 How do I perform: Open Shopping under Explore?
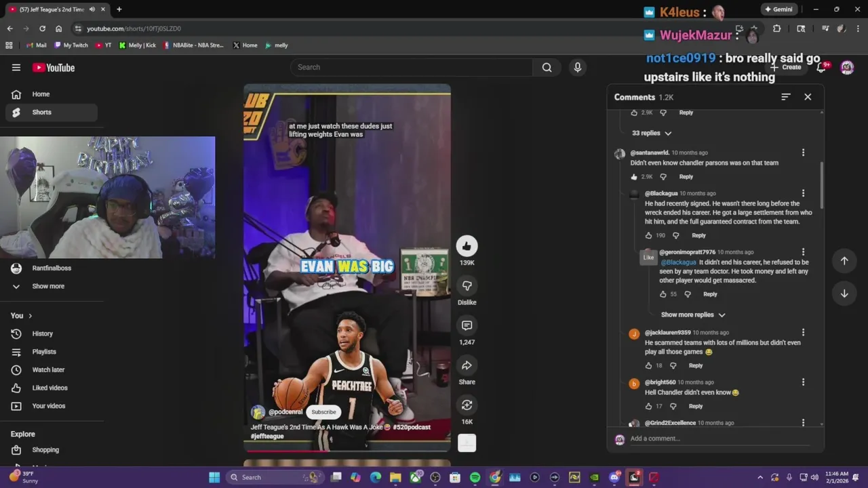point(52,450)
